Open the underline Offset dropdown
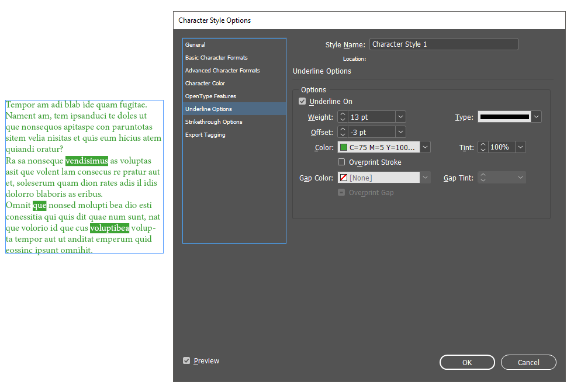This screenshot has width=574, height=392. coord(400,131)
